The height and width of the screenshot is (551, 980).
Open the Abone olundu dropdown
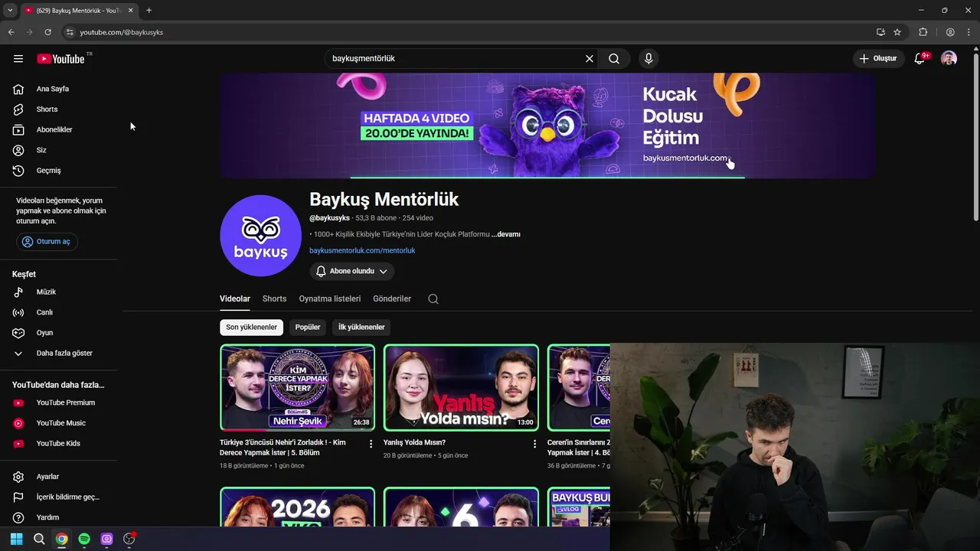pos(352,272)
